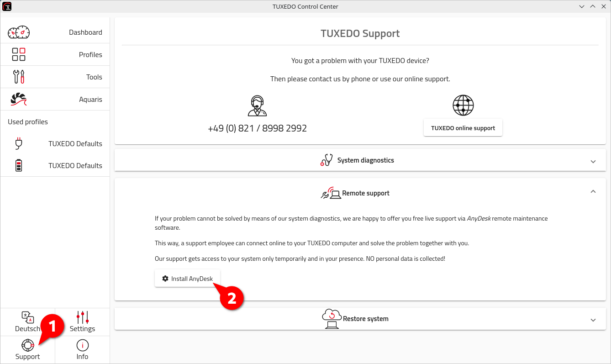
Task: Click the TUXEDO Support heading
Action: (360, 33)
